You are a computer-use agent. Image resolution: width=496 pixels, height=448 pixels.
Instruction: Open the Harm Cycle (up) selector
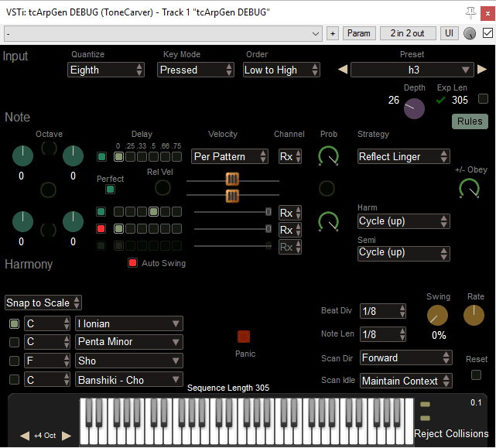pos(404,221)
